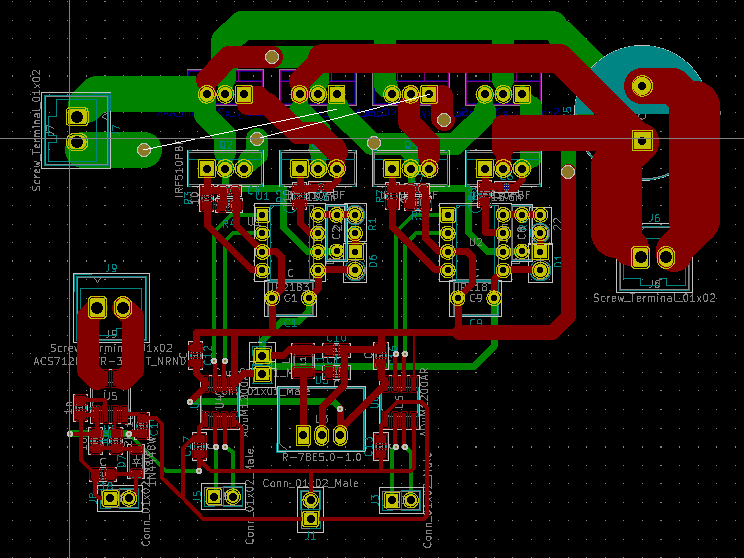
Task: Select the right pad of the J9 terminal
Action: tap(122, 307)
